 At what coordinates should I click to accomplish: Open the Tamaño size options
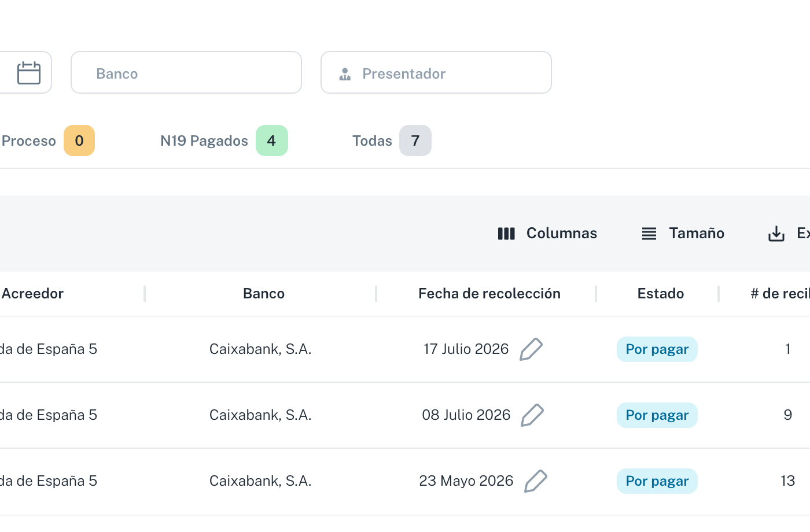pos(683,234)
